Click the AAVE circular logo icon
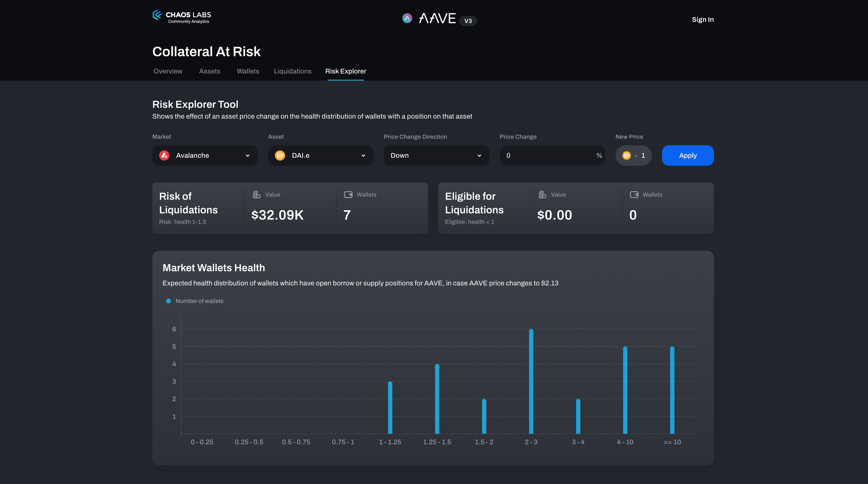Image resolution: width=868 pixels, height=484 pixels. coord(407,18)
